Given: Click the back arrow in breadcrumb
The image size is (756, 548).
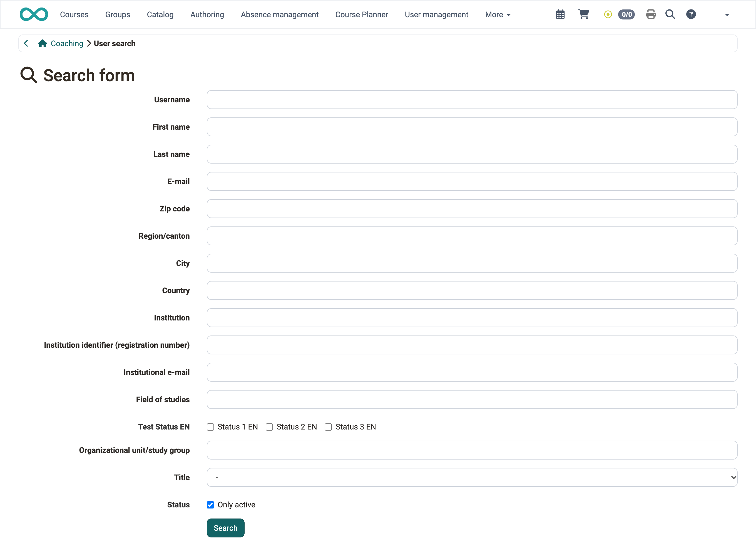Looking at the screenshot, I should 26,43.
